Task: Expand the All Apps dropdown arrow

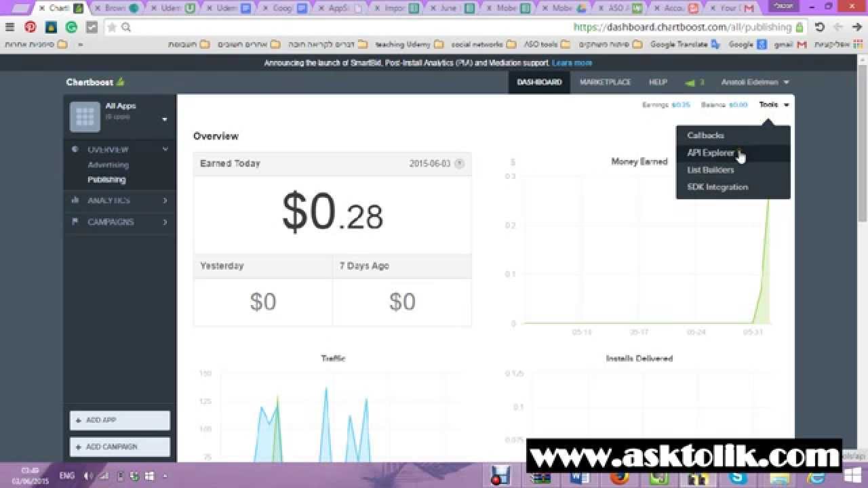Action: 164,120
